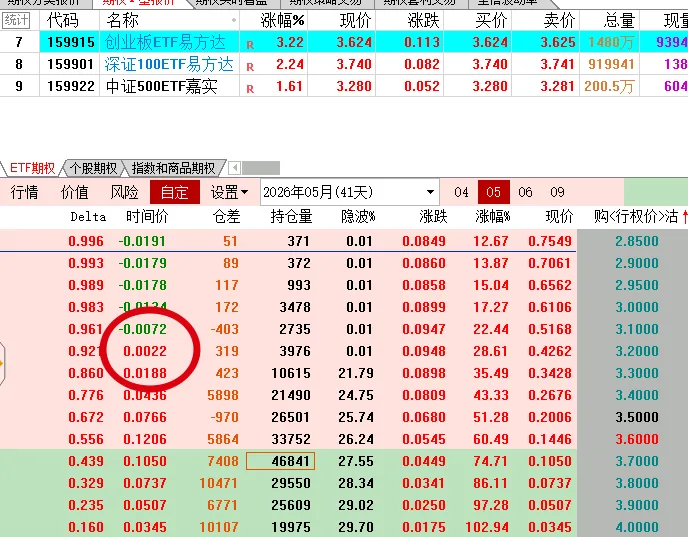Select the 3.5000 strike price row
The height and width of the screenshot is (537, 688).
[637, 417]
